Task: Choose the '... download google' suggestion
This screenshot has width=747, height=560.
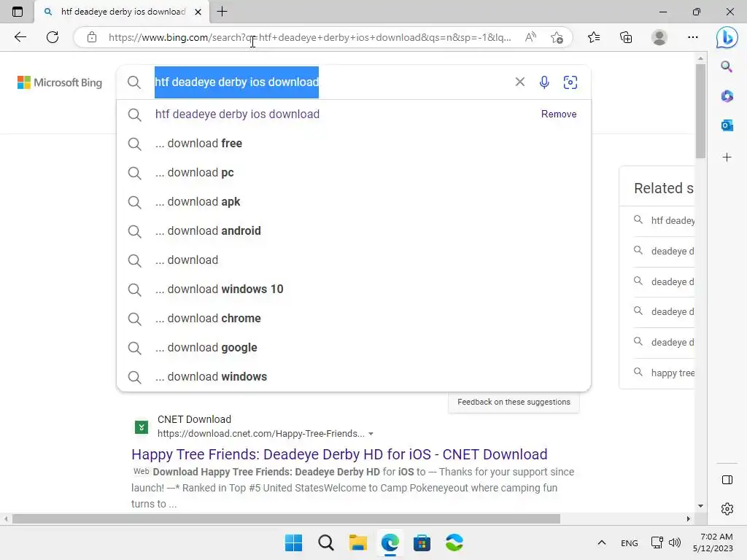Action: [354, 348]
